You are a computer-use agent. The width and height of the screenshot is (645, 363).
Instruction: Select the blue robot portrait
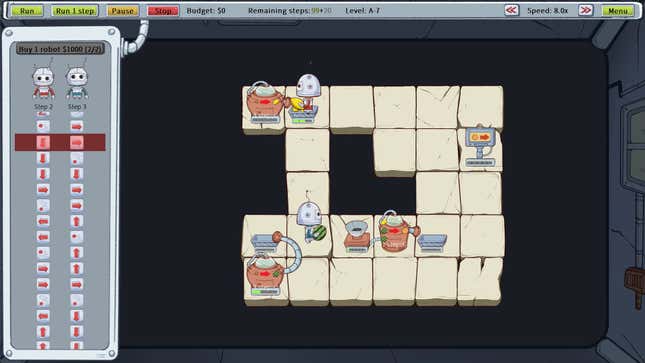click(77, 83)
